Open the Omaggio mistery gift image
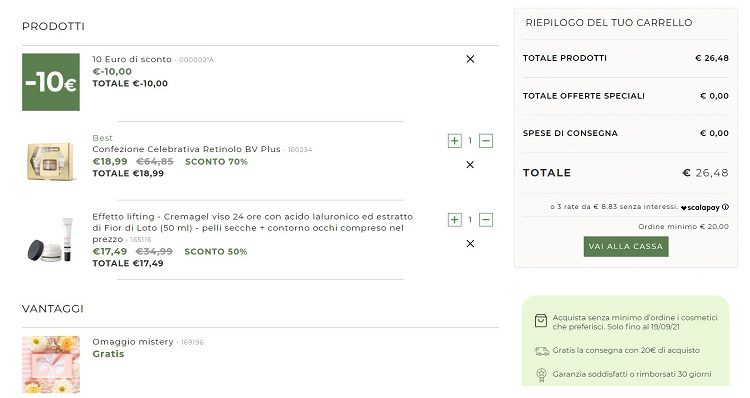This screenshot has height=398, width=750. pyautogui.click(x=51, y=364)
